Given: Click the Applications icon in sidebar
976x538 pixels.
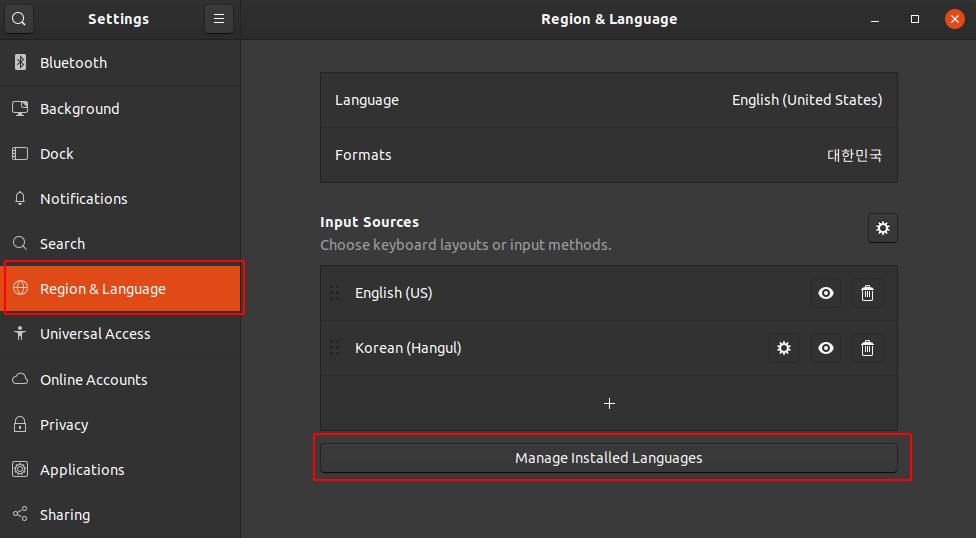Looking at the screenshot, I should [20, 469].
